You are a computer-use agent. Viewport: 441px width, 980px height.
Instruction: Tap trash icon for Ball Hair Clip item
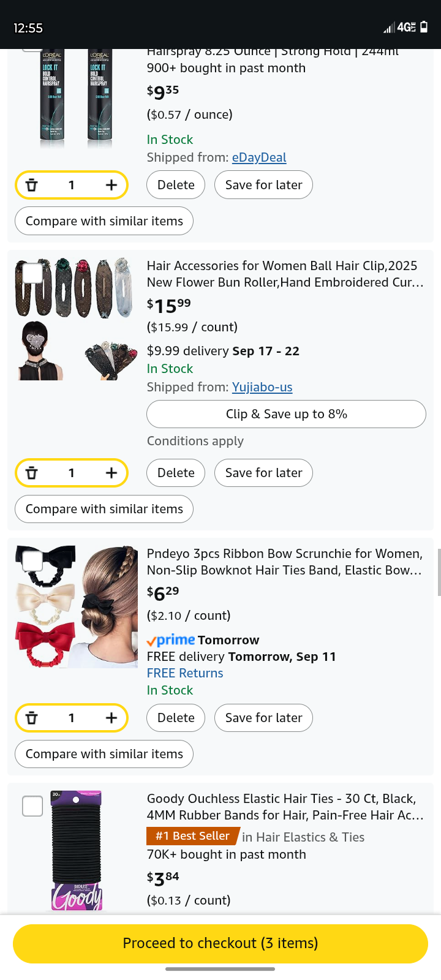point(32,473)
